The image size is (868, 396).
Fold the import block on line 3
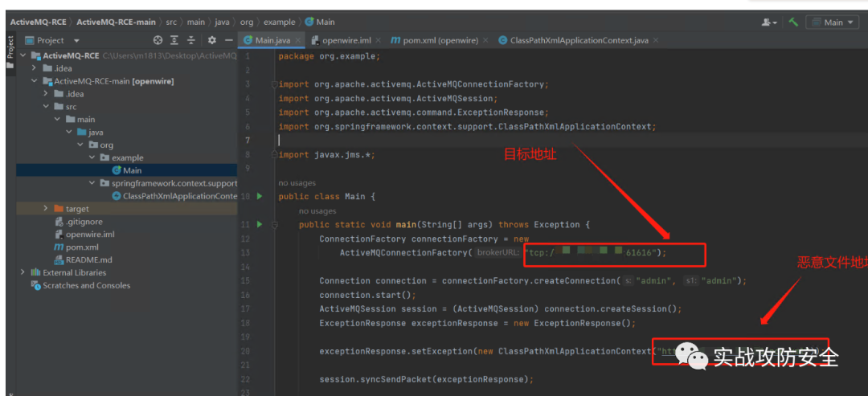pyautogui.click(x=273, y=84)
